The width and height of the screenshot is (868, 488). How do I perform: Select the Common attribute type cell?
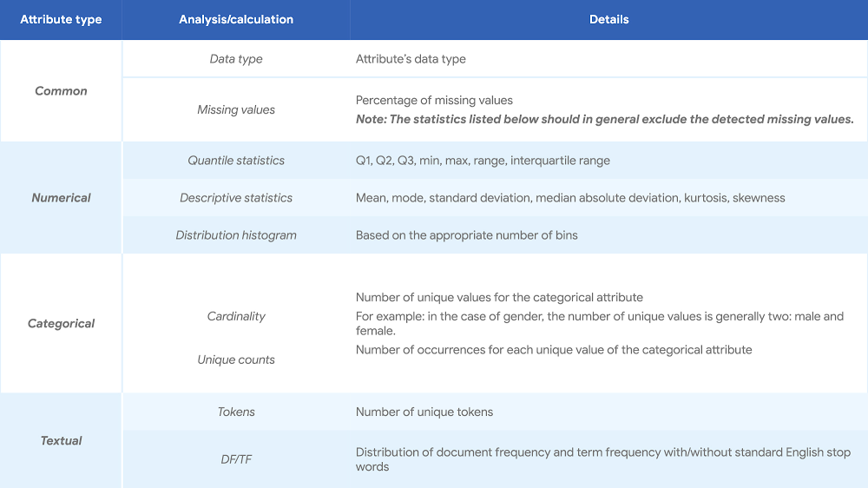[x=61, y=91]
